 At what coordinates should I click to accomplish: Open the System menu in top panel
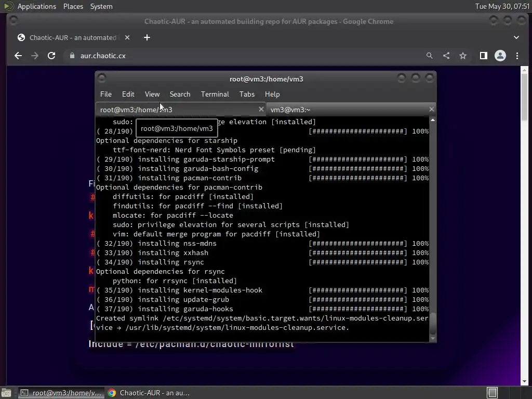(101, 6)
